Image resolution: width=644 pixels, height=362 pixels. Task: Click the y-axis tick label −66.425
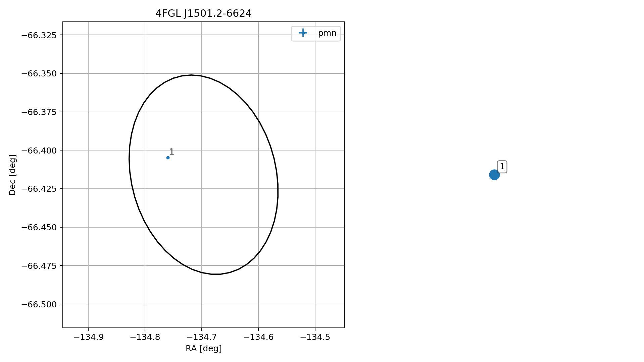(39, 189)
